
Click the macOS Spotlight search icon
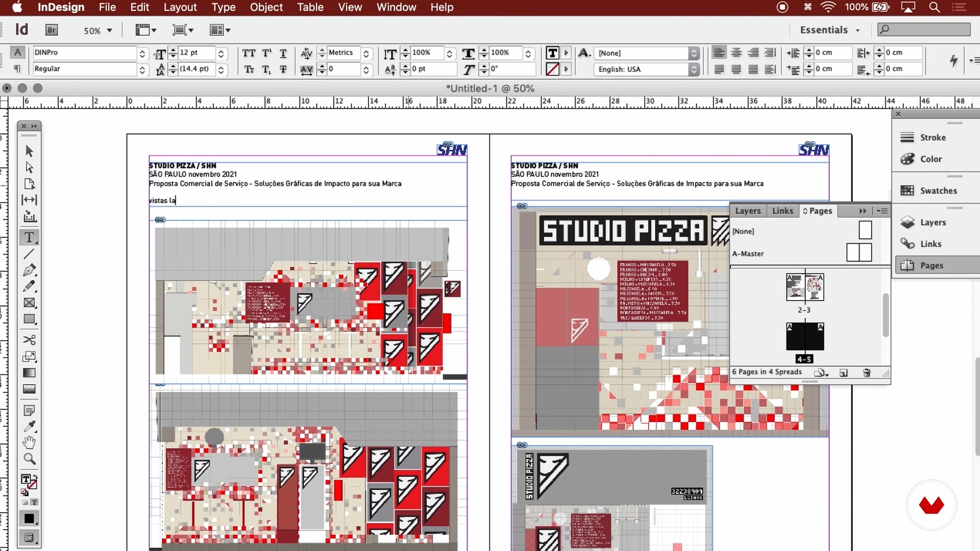(x=935, y=7)
